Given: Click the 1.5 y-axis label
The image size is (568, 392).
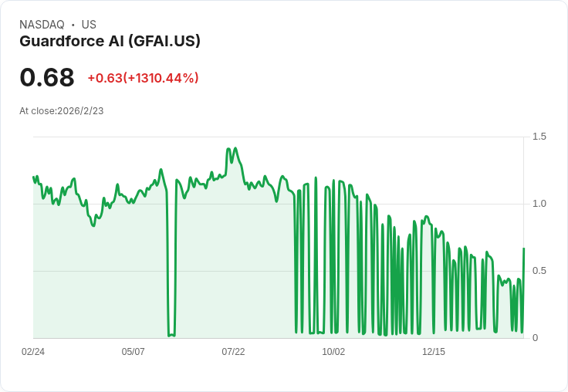Looking at the screenshot, I should [539, 137].
